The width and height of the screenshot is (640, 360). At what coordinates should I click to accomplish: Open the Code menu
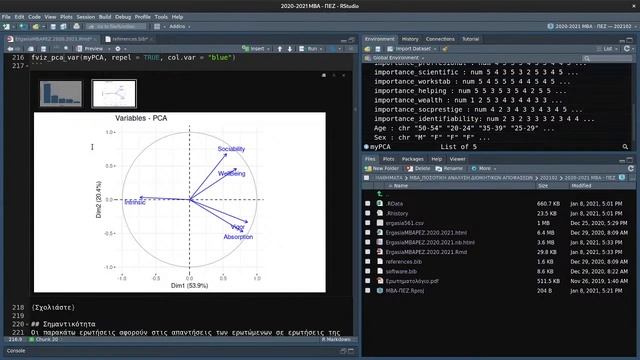pos(34,17)
